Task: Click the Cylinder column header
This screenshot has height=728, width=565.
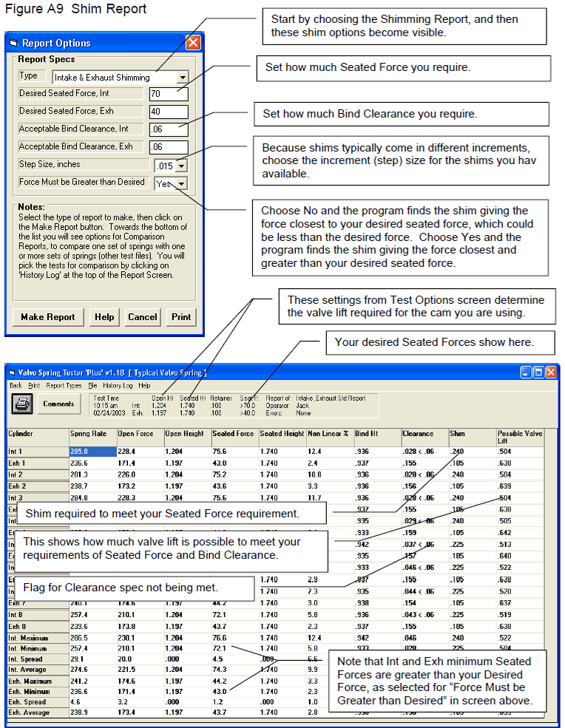Action: (38, 437)
